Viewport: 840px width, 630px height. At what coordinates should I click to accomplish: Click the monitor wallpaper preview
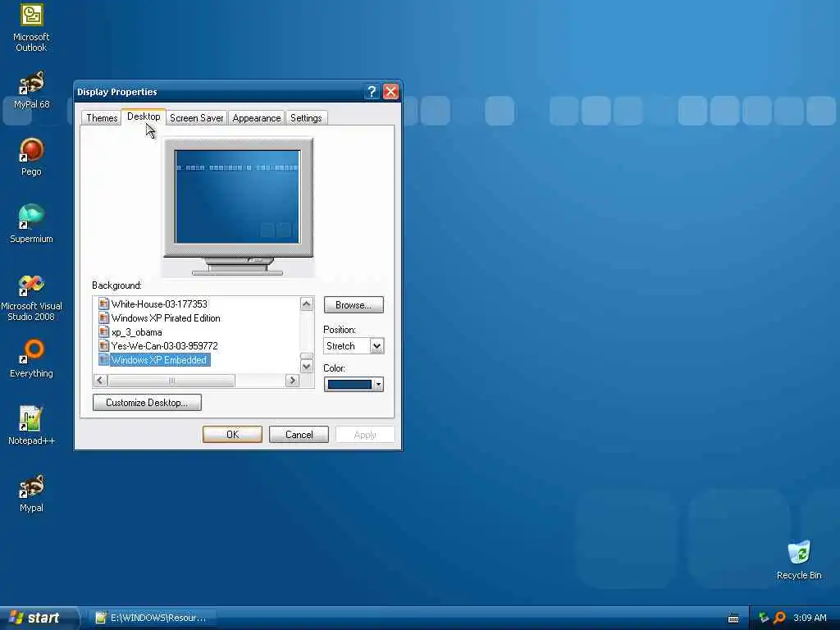238,197
